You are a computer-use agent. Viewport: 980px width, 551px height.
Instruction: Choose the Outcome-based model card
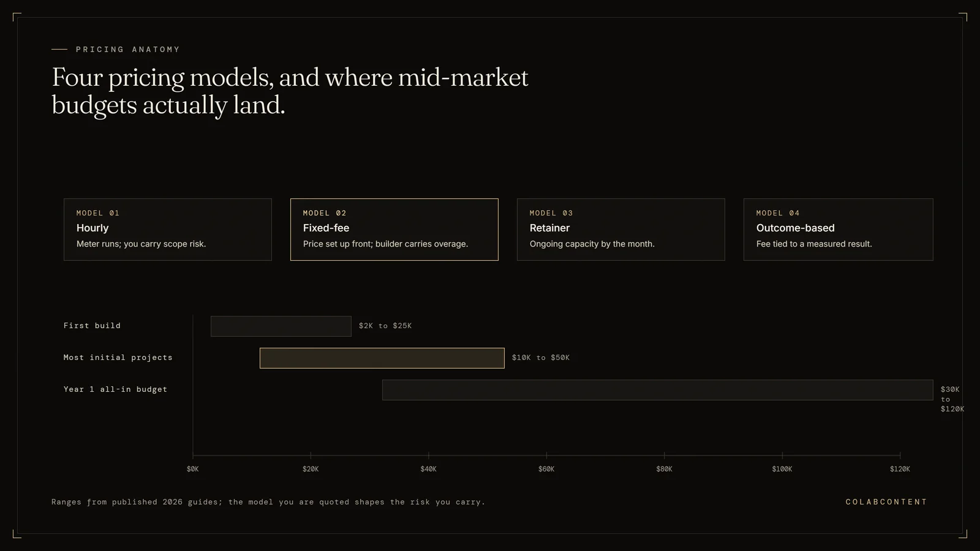[x=839, y=230]
